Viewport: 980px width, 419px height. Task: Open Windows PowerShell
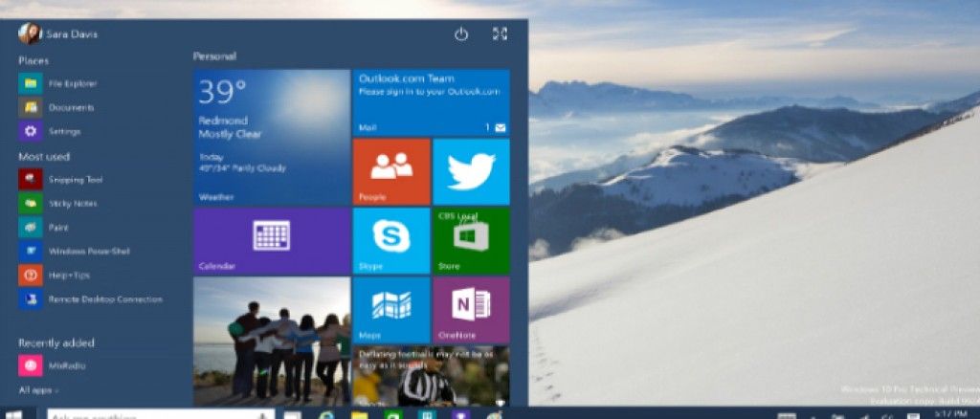tap(75, 251)
